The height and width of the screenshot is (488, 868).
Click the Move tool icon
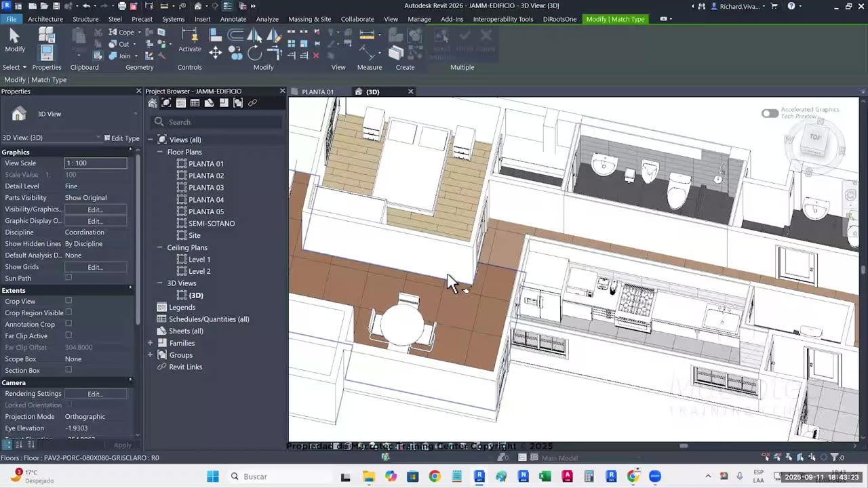(216, 52)
